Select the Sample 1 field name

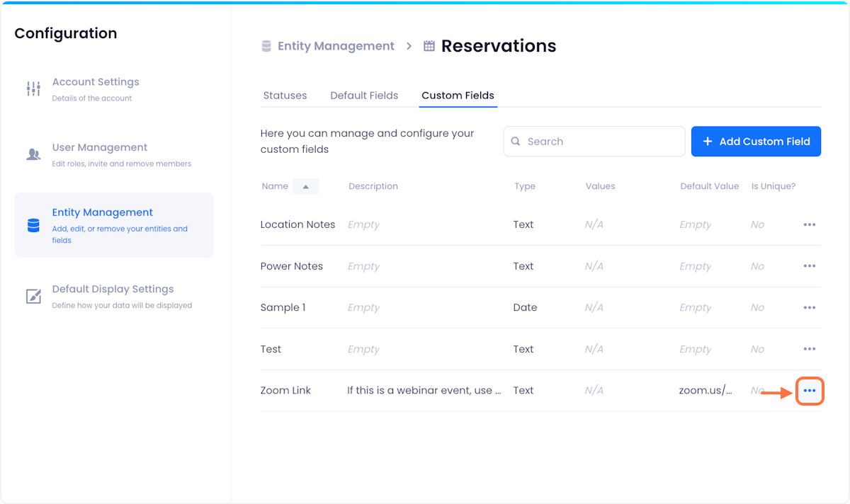point(283,307)
